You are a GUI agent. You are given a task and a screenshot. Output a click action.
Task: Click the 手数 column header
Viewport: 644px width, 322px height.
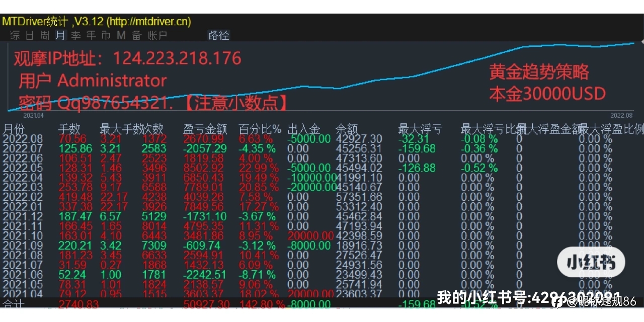point(69,129)
